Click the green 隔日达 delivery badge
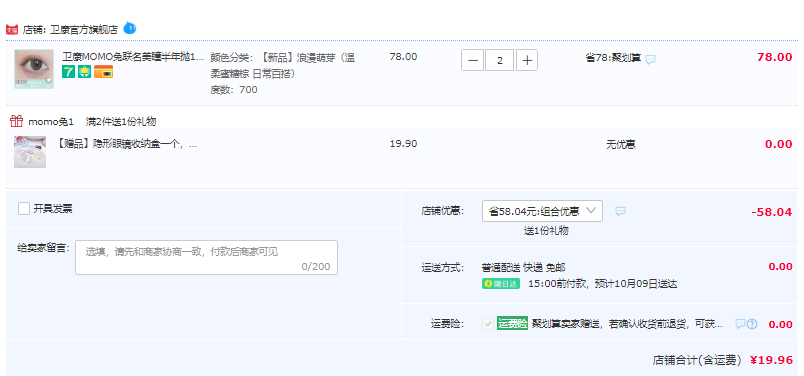 501,284
